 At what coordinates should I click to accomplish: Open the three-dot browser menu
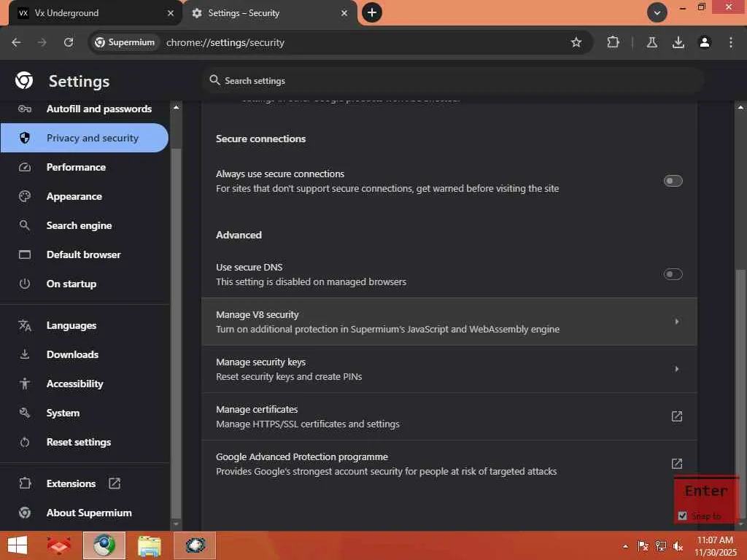(731, 42)
